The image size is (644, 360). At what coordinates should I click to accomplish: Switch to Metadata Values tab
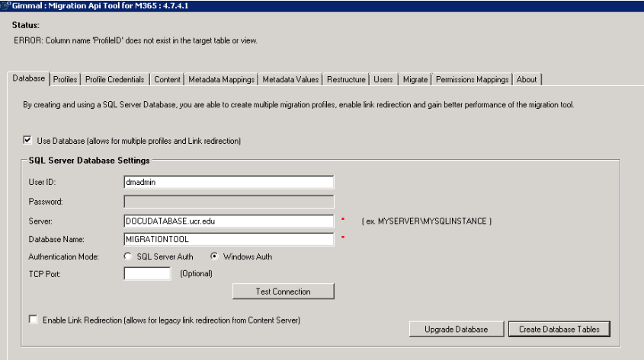tap(290, 79)
